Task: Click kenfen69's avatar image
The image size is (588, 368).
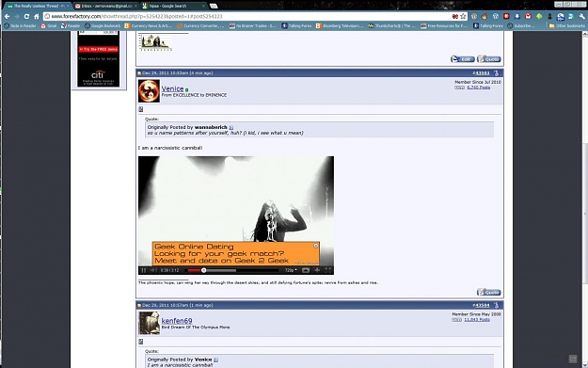Action: pos(149,323)
